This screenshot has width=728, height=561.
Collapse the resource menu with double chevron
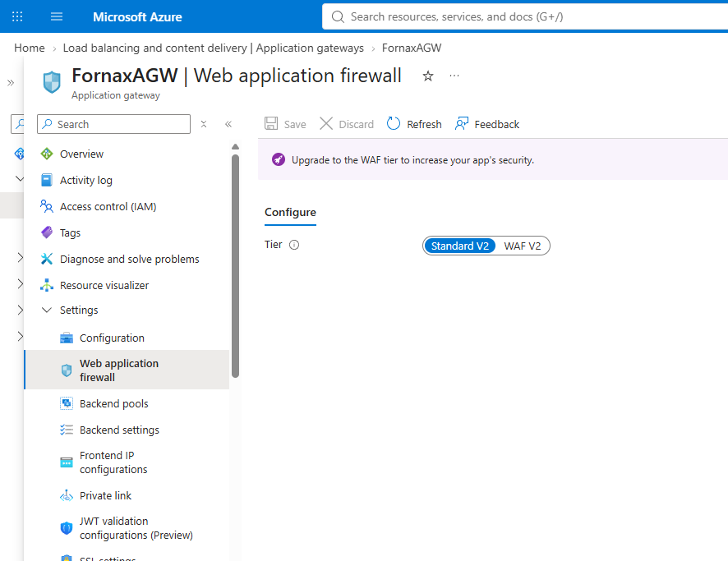point(228,124)
